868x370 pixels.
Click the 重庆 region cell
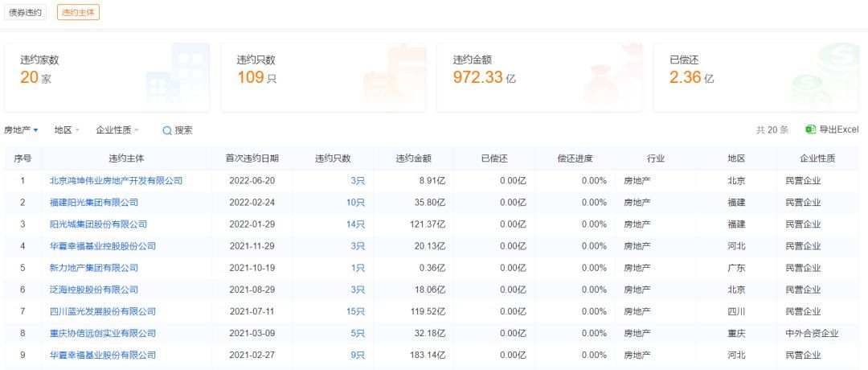click(737, 334)
